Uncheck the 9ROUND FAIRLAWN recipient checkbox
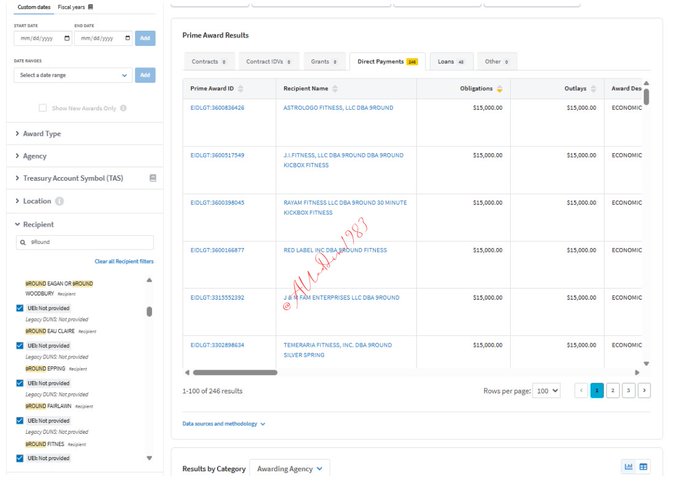This screenshot has height=481, width=680. point(20,383)
